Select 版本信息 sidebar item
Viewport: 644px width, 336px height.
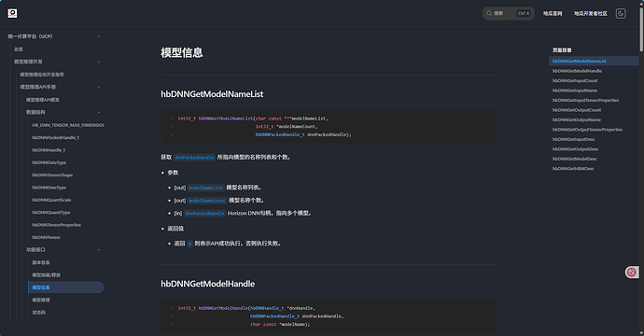[x=41, y=262]
